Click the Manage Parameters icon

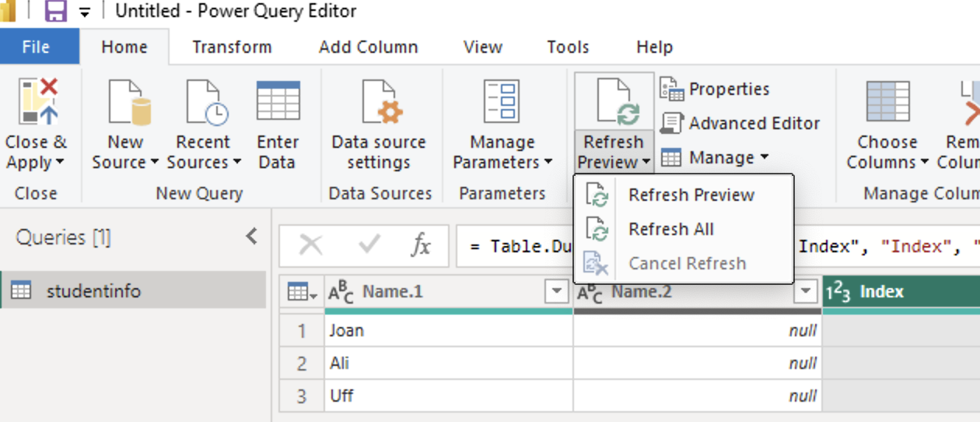pos(502,101)
